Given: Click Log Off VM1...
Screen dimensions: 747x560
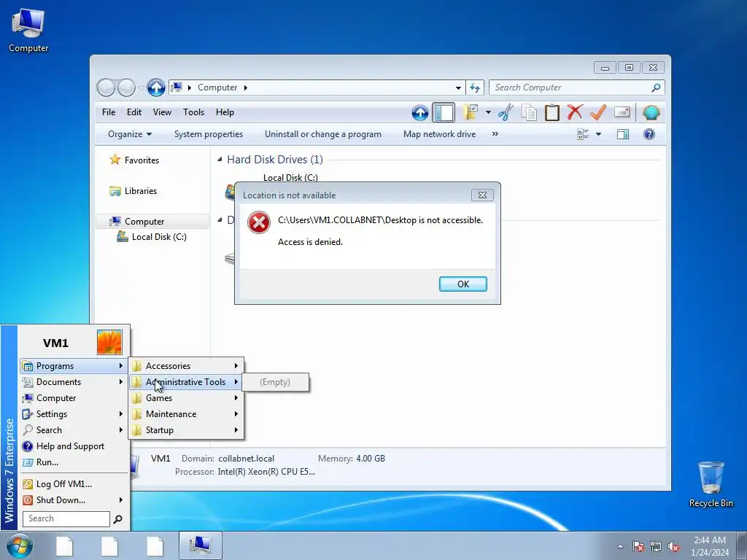Looking at the screenshot, I should (x=74, y=484).
